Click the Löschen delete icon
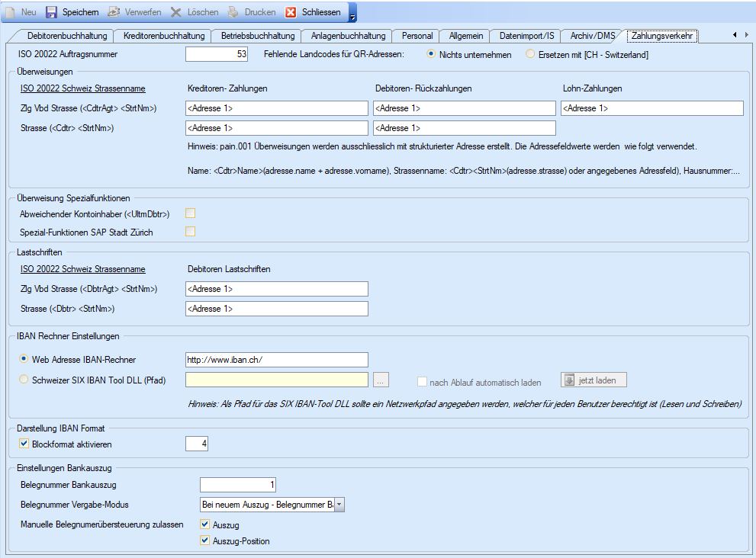The image size is (756, 558). pos(176,12)
